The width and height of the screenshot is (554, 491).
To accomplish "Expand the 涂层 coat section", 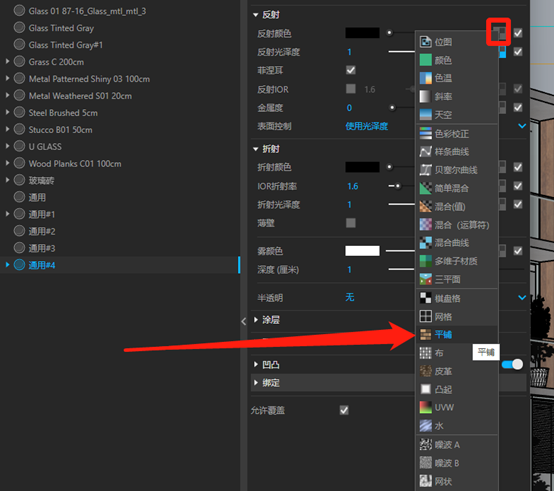I will 256,320.
